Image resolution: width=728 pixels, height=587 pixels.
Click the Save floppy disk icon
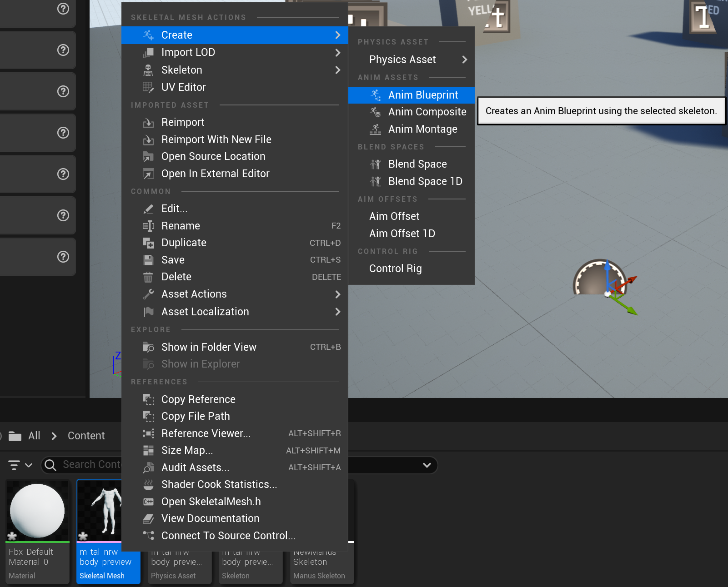(148, 260)
